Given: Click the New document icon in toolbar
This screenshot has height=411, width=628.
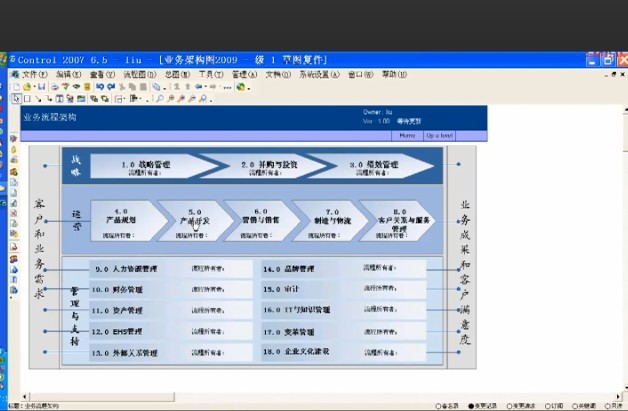Looking at the screenshot, I should (15, 87).
